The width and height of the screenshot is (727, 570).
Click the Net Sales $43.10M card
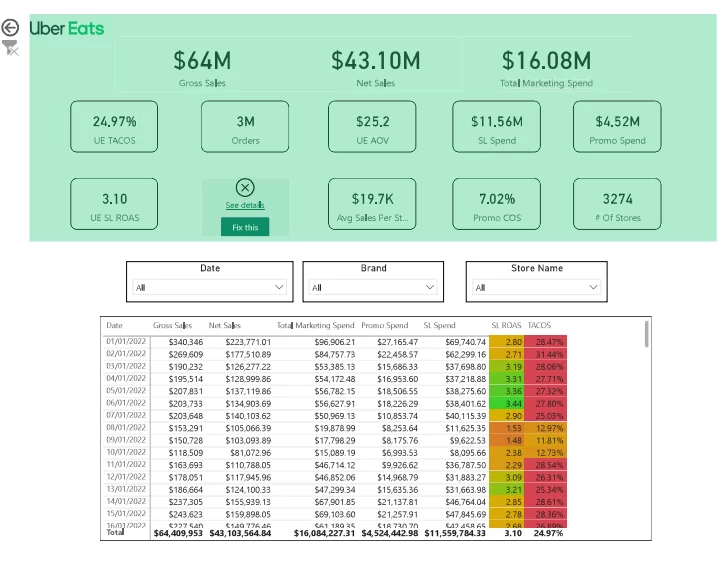(375, 67)
